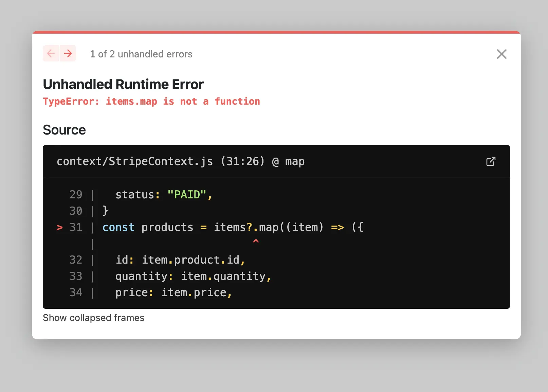The height and width of the screenshot is (392, 548).
Task: Click the red caret under items?.map
Action: 256,241
